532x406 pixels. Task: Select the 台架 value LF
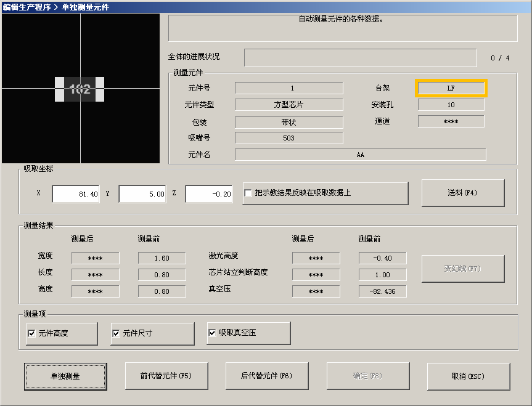(x=451, y=88)
